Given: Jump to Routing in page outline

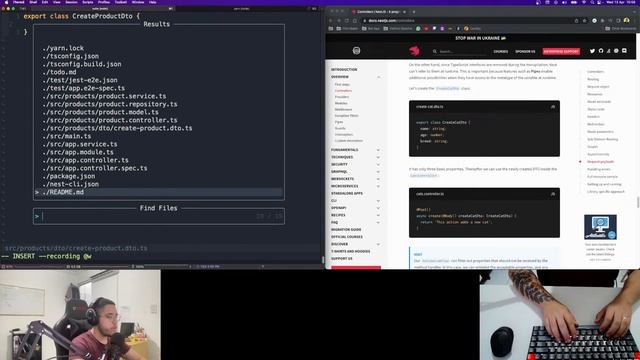Looking at the screenshot, I should click(593, 79).
